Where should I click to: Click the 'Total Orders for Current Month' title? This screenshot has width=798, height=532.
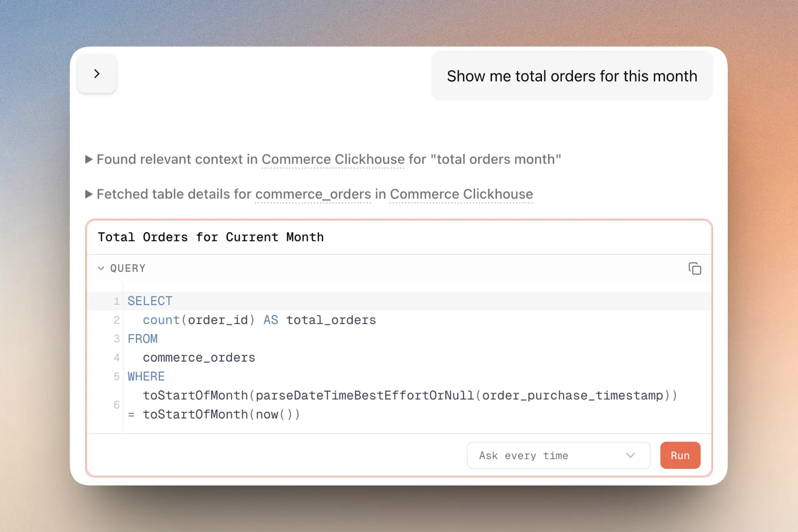[211, 237]
